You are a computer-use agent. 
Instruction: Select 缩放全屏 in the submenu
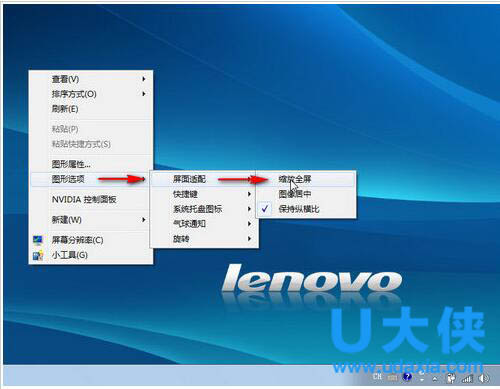pyautogui.click(x=306, y=179)
